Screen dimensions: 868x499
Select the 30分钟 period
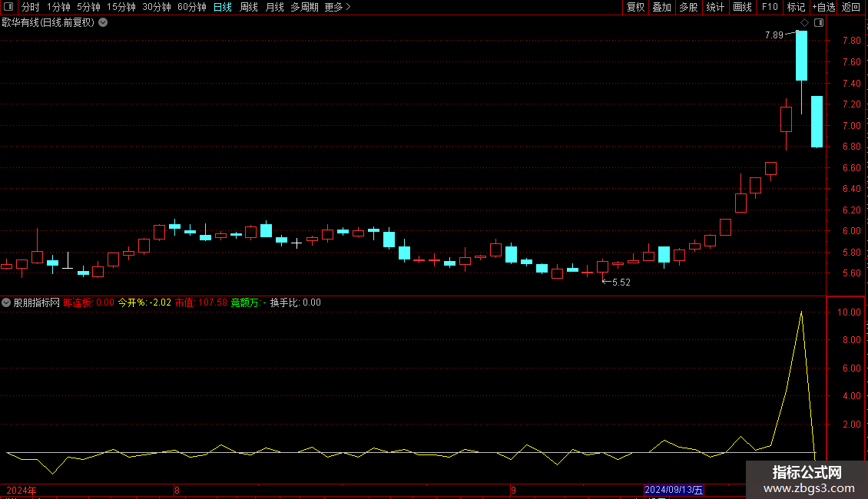click(157, 7)
